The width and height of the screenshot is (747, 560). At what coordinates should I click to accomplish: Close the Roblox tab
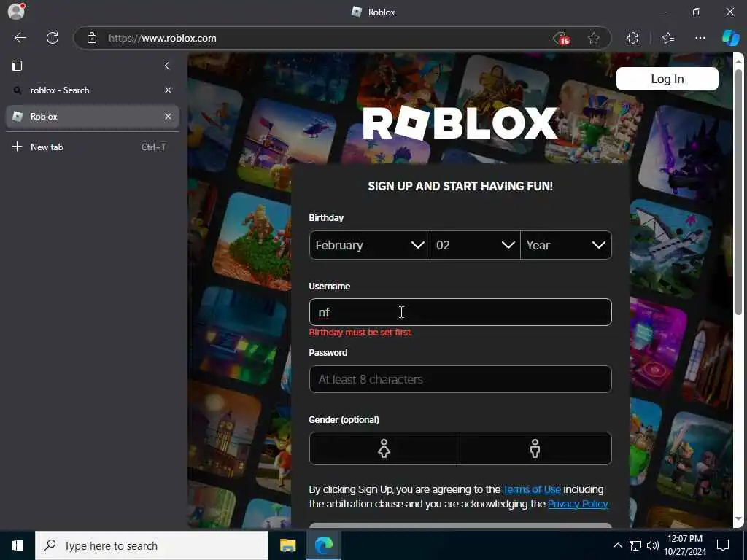coord(169,116)
